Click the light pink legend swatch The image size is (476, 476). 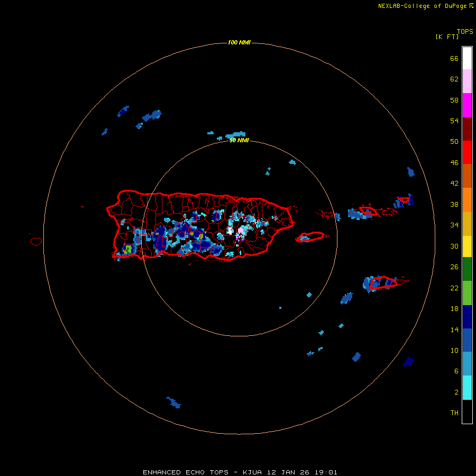tap(467, 81)
